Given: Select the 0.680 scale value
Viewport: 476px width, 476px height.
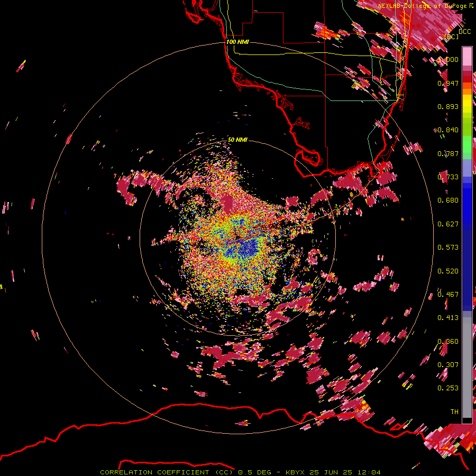Looking at the screenshot, I should pyautogui.click(x=448, y=200).
